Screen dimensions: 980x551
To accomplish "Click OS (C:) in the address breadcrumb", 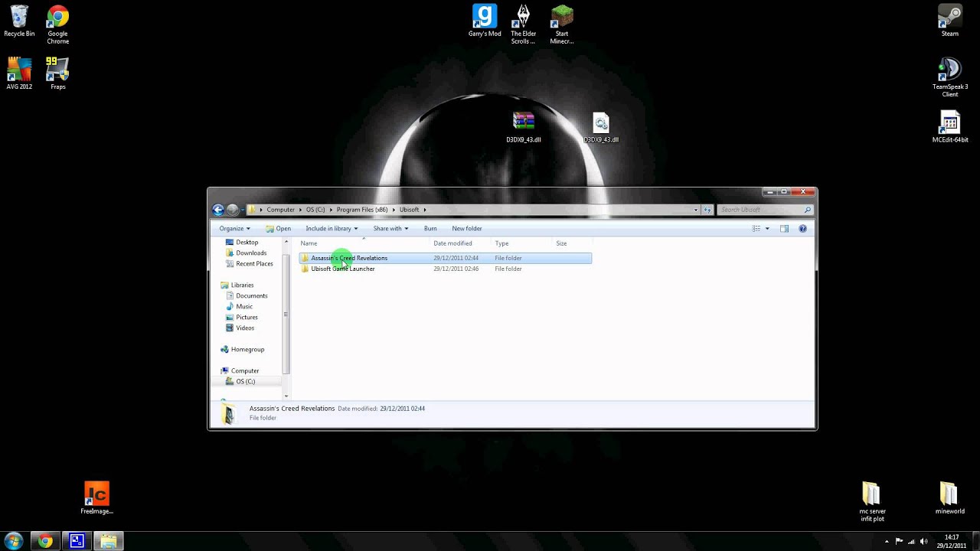I will click(x=315, y=210).
